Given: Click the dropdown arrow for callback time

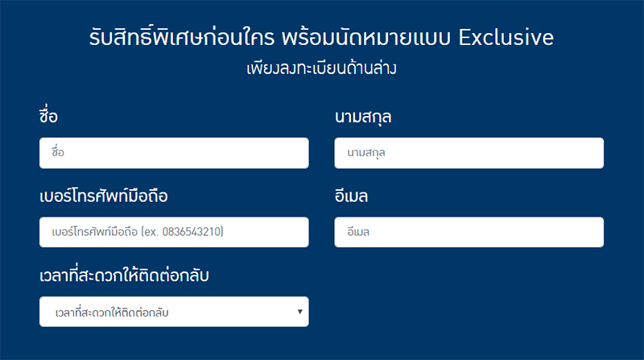Looking at the screenshot, I should click(x=299, y=312).
